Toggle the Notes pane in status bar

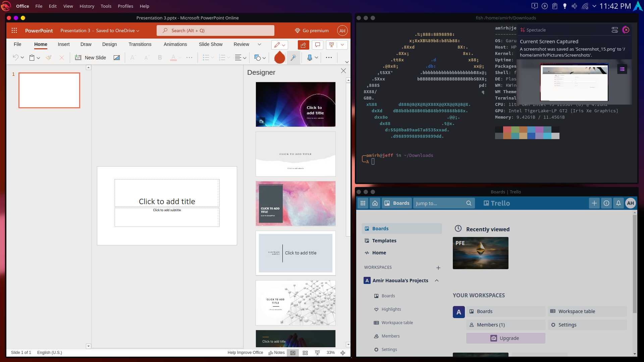point(276,353)
